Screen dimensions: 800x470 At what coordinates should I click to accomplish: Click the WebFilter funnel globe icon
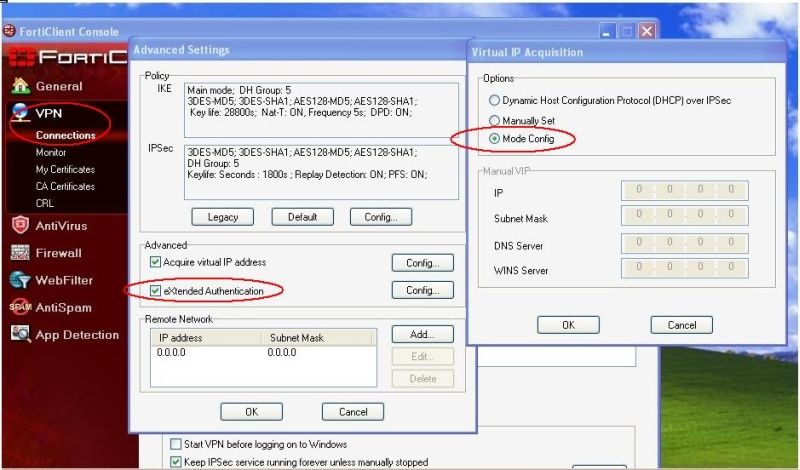point(20,280)
